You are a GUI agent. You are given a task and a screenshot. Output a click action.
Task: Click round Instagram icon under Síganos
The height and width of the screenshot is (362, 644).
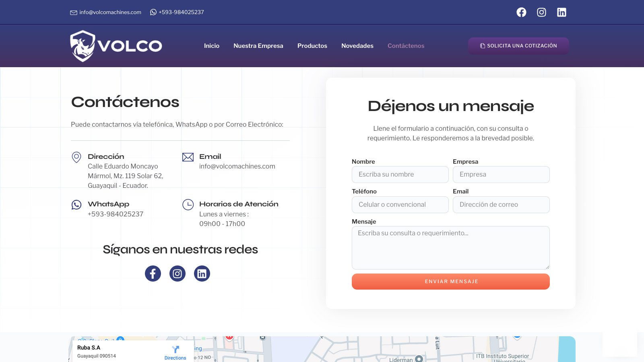[178, 274]
